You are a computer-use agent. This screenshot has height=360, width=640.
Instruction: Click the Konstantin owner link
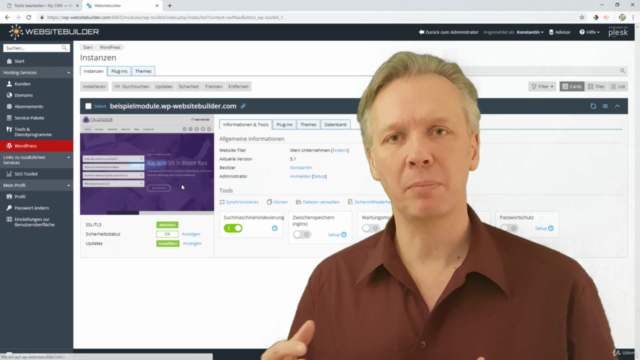(301, 168)
